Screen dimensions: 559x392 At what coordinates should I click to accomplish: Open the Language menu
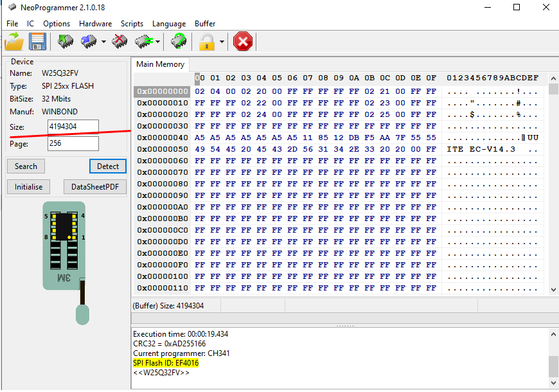(169, 24)
